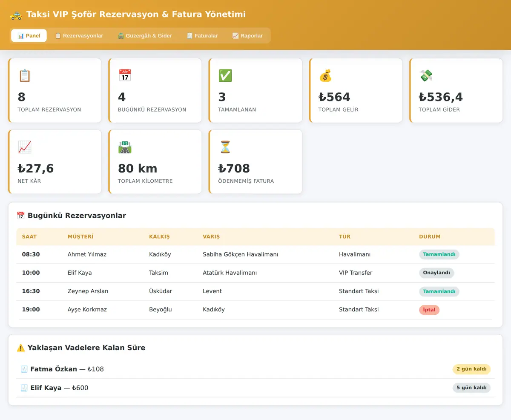Viewport: 511px width, 420px height.
Task: Click the 19:00 time cell
Action: [x=31, y=310]
